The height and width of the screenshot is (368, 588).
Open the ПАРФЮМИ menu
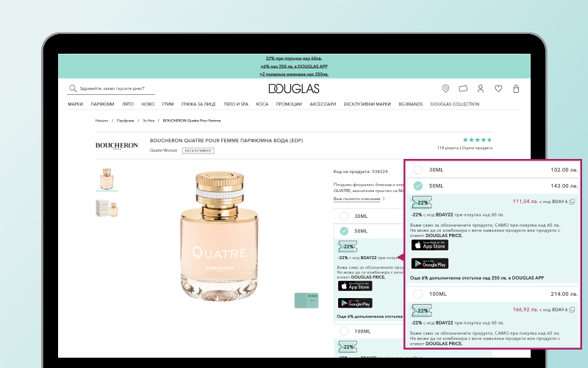(x=102, y=104)
